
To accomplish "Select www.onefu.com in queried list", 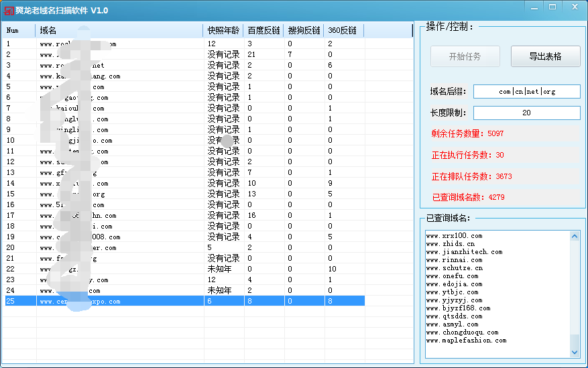I will click(x=453, y=275).
